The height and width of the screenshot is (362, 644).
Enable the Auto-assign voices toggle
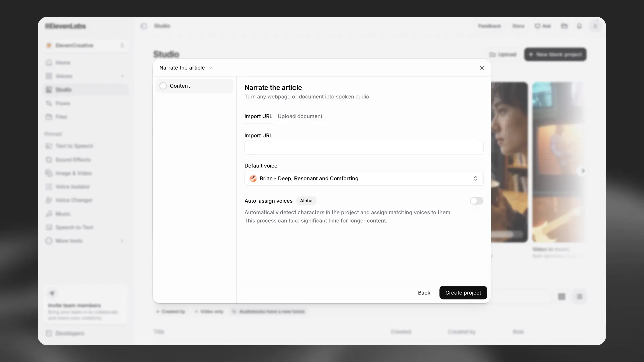pos(476,201)
